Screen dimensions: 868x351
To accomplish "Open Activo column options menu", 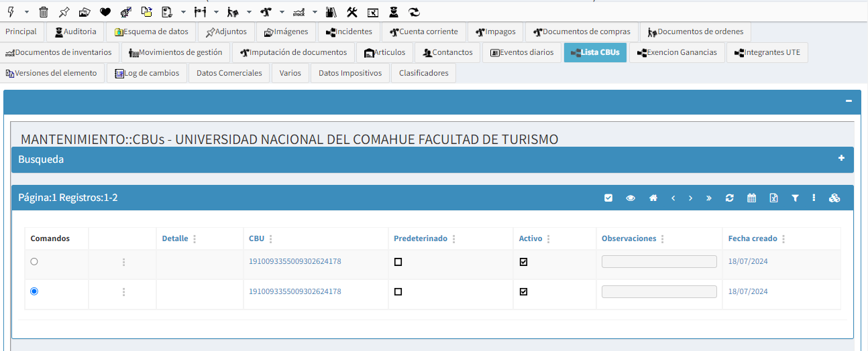I will [x=549, y=238].
